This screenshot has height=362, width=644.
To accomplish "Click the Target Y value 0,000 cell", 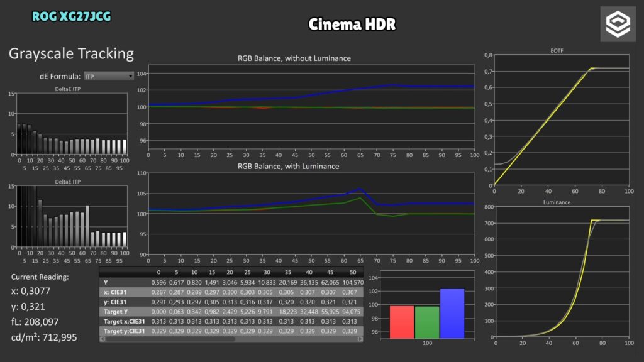I will coord(158,312).
